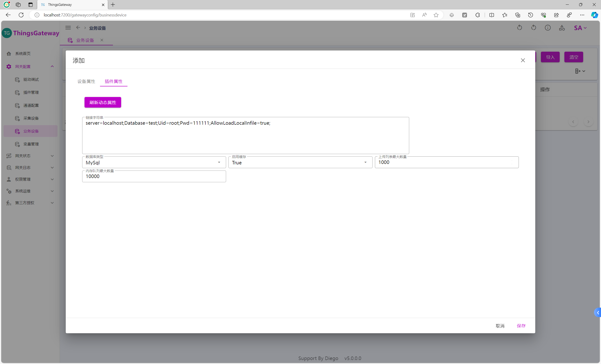Open the SA user dropdown
601x364 pixels.
(x=580, y=28)
